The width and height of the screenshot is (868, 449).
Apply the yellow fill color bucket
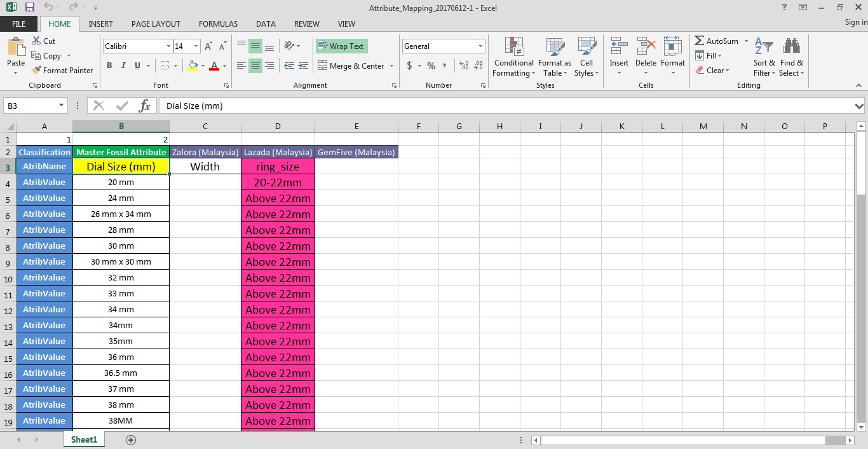[193, 66]
